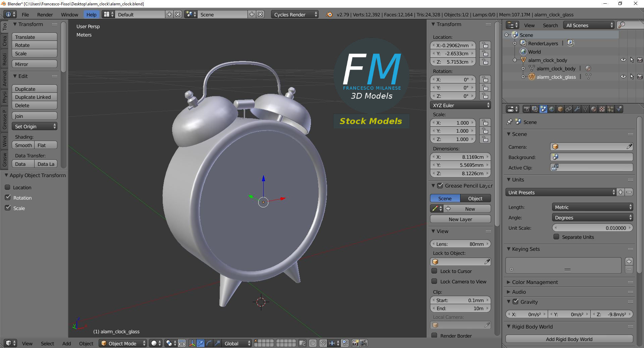Open the Unit Presets dropdown
Viewport: 644px width, 348px height.
click(x=561, y=192)
